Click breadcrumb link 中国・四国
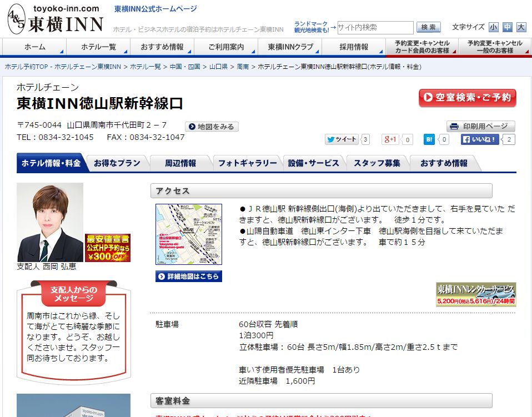 click(x=184, y=67)
